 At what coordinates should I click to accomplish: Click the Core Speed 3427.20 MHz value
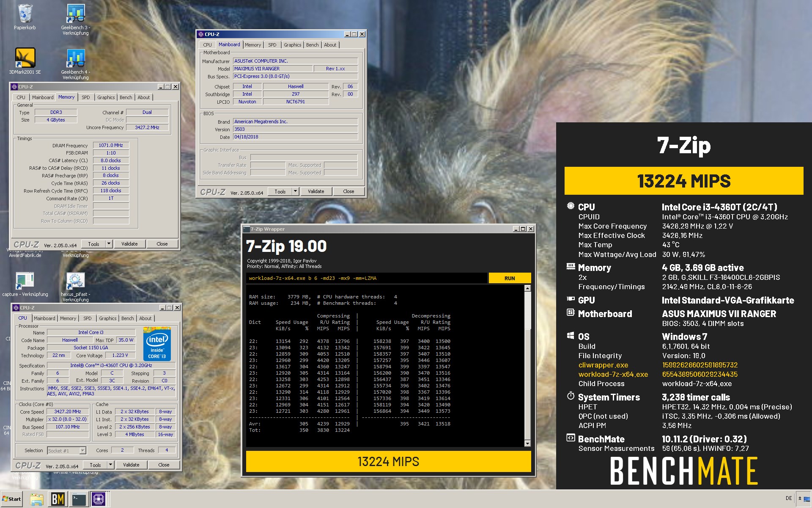68,411
